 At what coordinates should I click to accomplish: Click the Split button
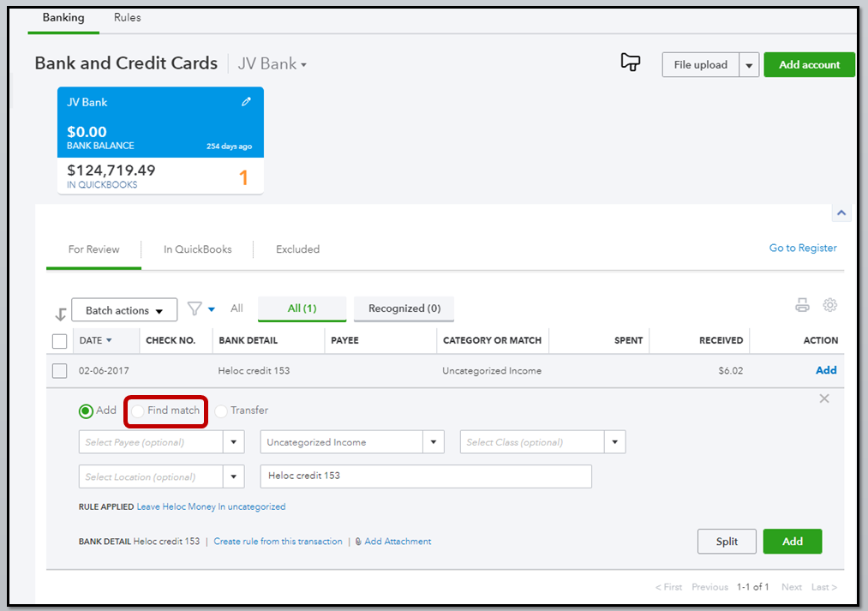pyautogui.click(x=727, y=542)
